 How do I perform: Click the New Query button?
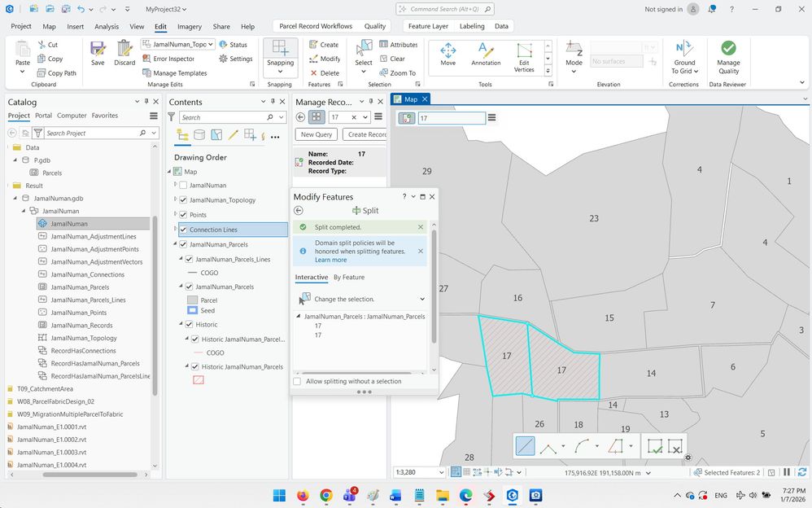pos(317,134)
